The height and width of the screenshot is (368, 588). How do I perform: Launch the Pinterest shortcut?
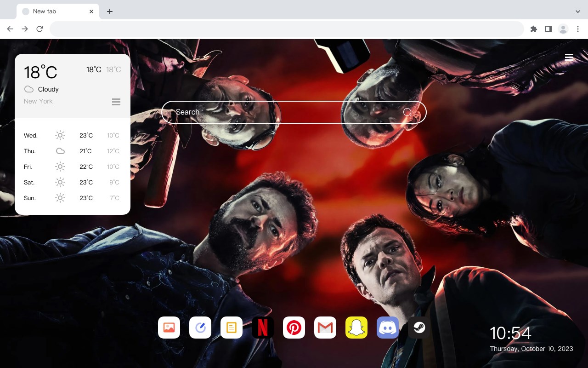(x=294, y=328)
